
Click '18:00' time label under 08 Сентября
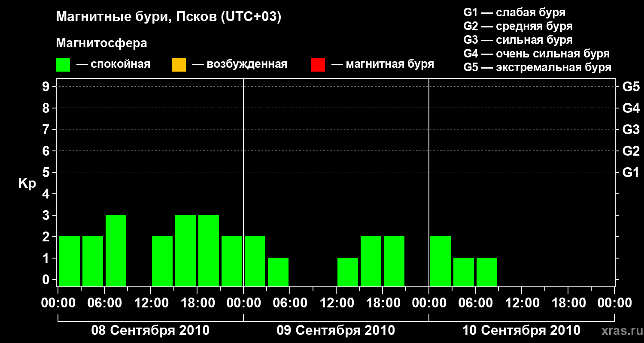click(x=197, y=303)
